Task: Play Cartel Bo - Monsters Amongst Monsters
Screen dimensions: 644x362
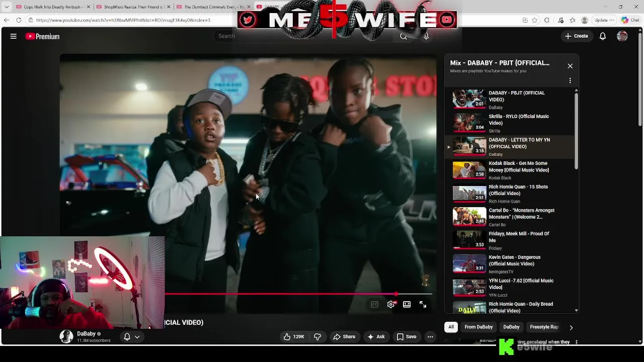Action: (x=510, y=217)
